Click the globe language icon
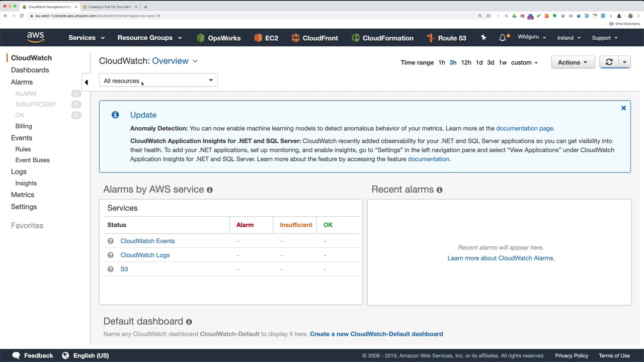644x362 pixels. pos(65,355)
